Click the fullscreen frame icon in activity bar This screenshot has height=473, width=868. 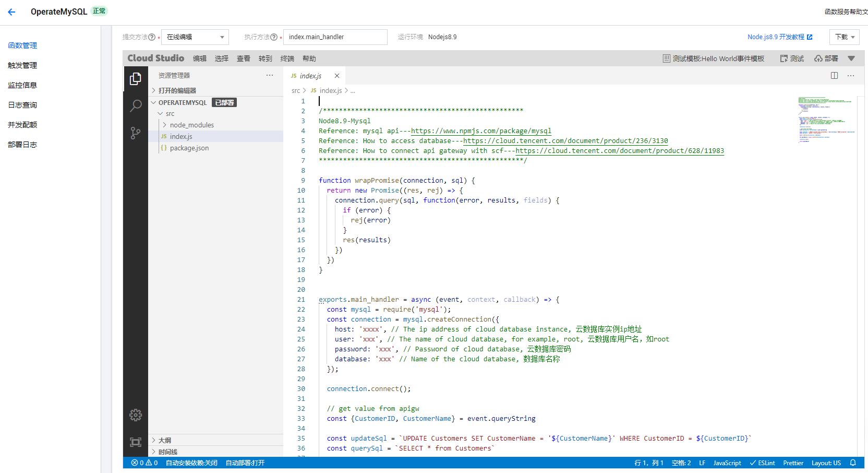[136, 442]
